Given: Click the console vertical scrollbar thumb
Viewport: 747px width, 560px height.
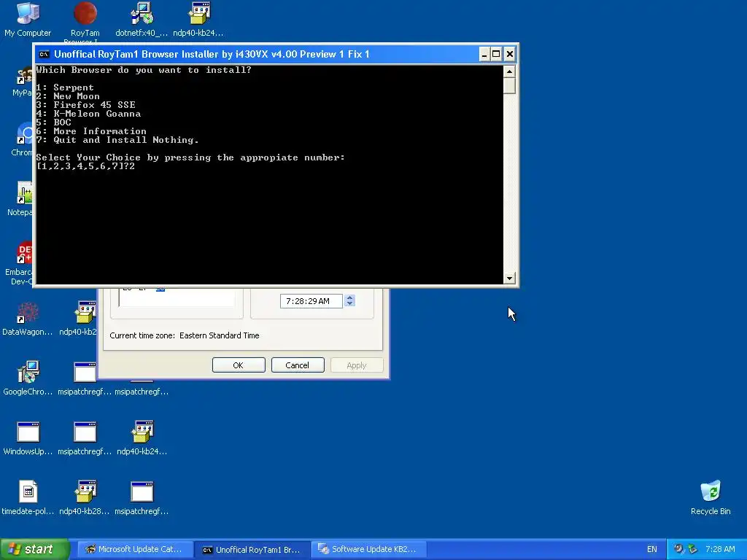Looking at the screenshot, I should (x=509, y=86).
